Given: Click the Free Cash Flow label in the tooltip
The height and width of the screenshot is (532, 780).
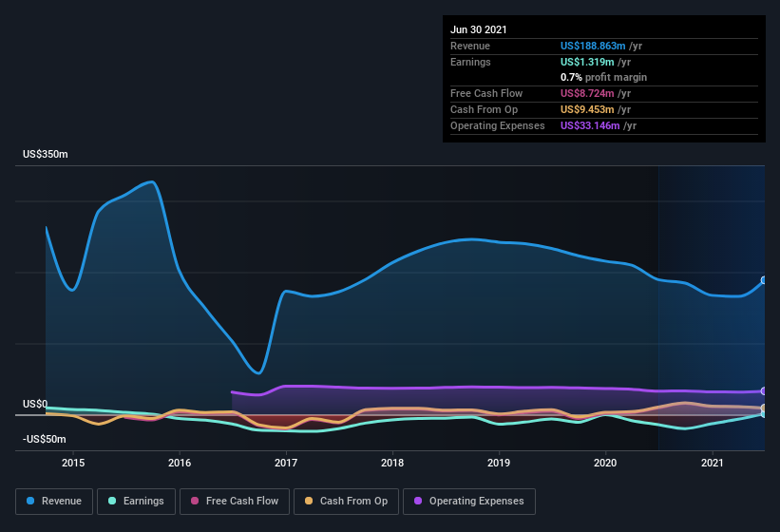Looking at the screenshot, I should 486,93.
